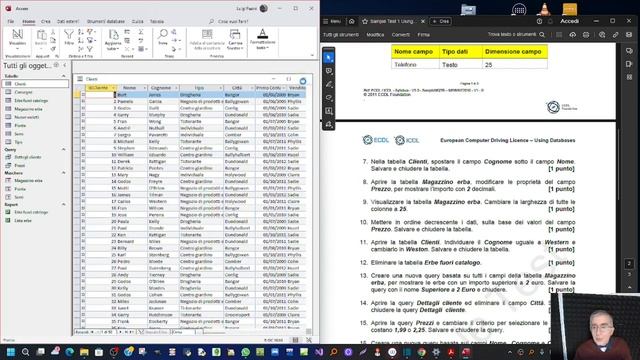
Task: Open the VLC shortcut on the desktop
Action: click(x=544, y=9)
